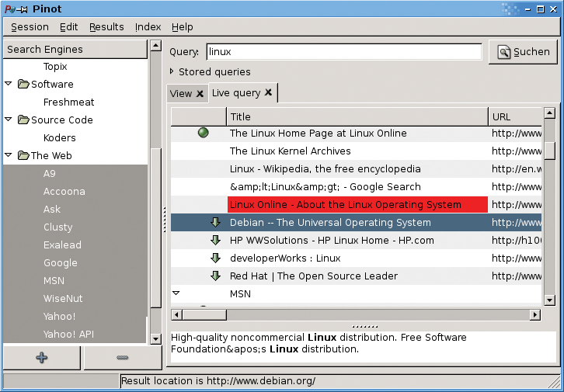Click the results vertical scrollbar thumb

[549, 151]
